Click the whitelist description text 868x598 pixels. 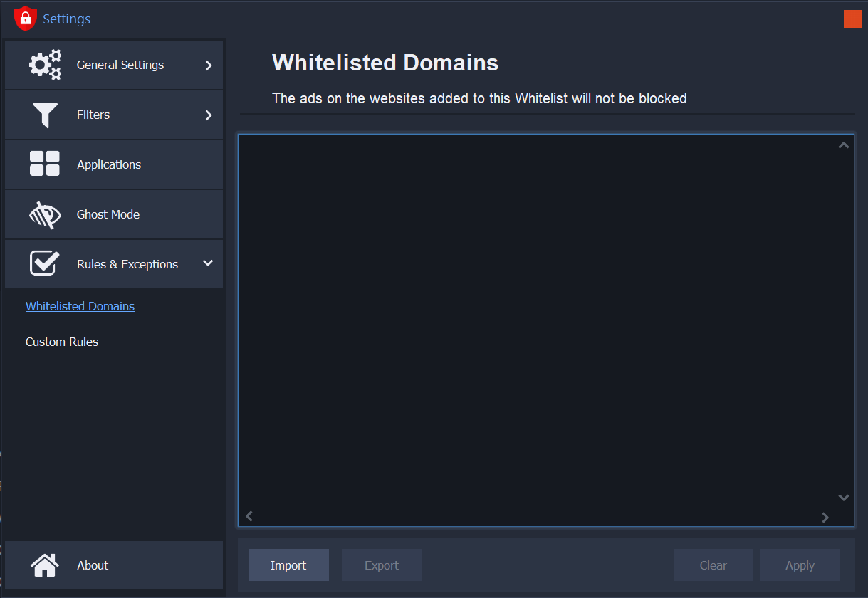479,98
